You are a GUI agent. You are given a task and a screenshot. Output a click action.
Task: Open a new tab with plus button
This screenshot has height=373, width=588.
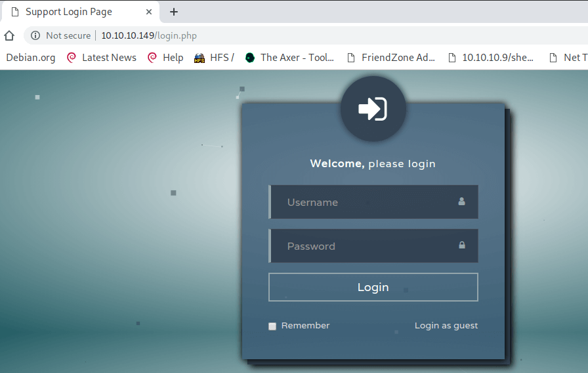click(174, 12)
